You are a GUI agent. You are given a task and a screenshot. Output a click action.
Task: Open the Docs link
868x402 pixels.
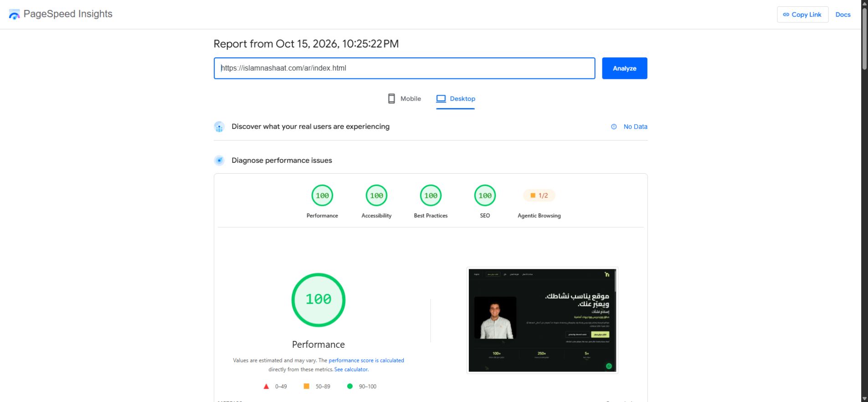click(x=842, y=15)
